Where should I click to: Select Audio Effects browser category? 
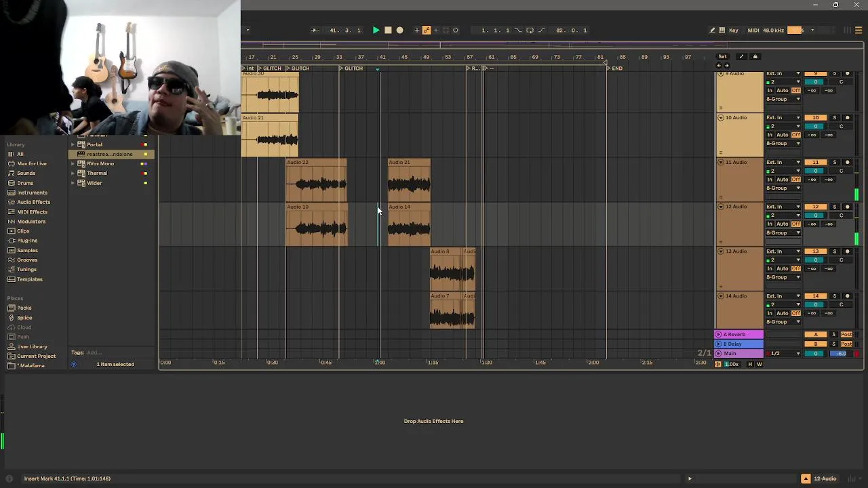(33, 202)
